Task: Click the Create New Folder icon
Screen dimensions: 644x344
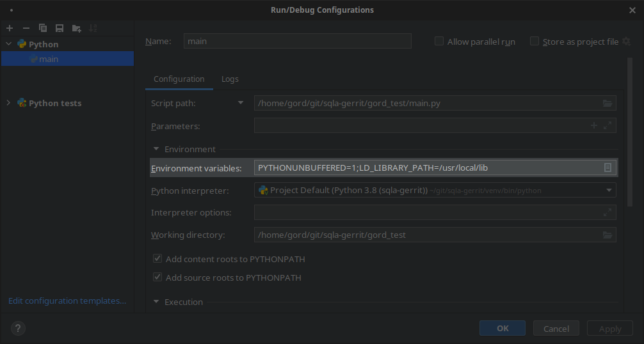Action: [77, 28]
